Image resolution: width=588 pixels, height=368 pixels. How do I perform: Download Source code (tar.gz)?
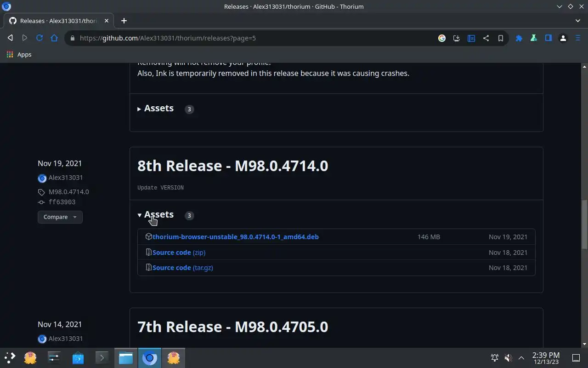(x=183, y=268)
